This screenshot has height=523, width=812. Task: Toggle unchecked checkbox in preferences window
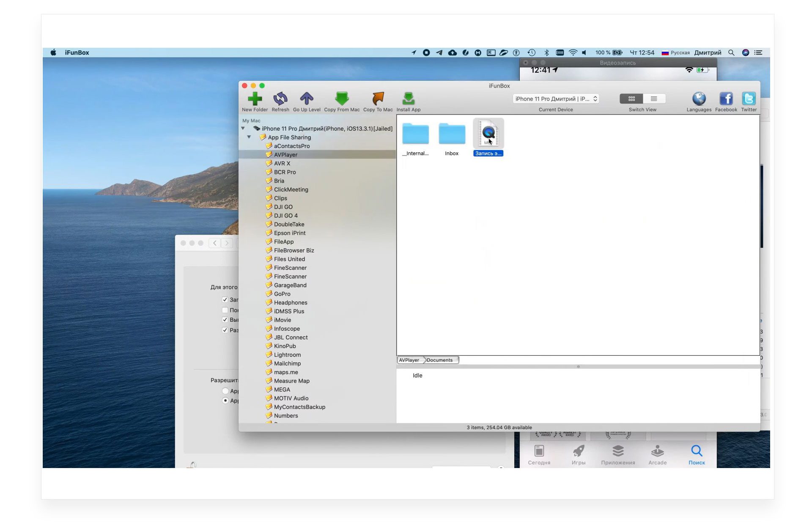click(225, 310)
